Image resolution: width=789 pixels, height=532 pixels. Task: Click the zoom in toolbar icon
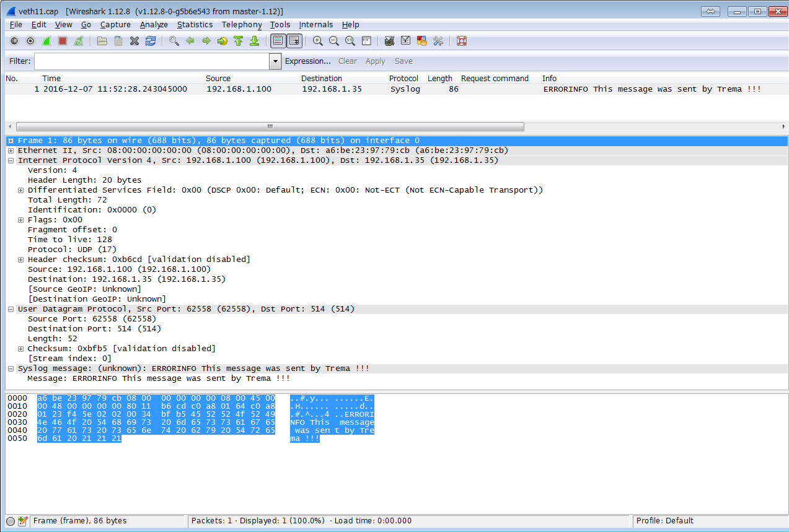coord(318,41)
